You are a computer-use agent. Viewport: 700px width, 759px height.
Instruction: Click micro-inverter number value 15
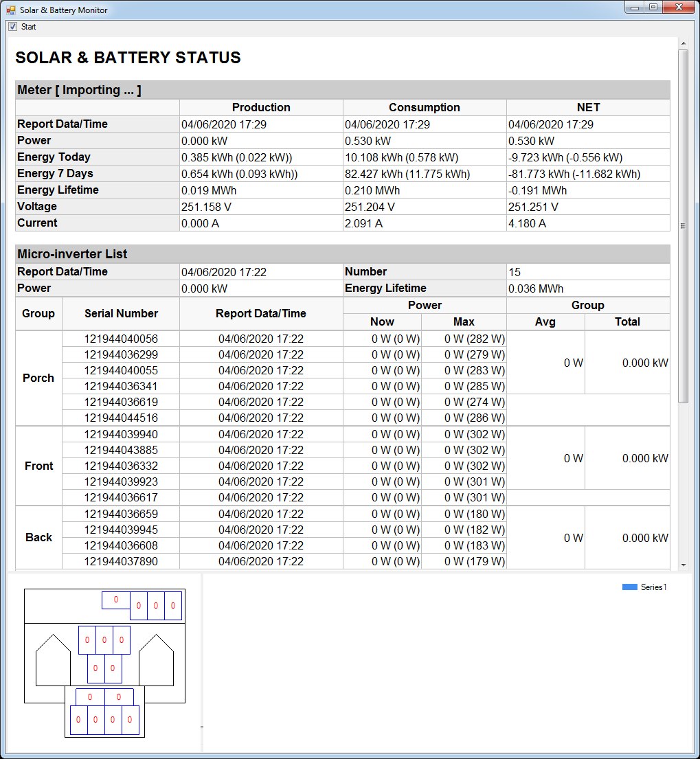pyautogui.click(x=588, y=272)
